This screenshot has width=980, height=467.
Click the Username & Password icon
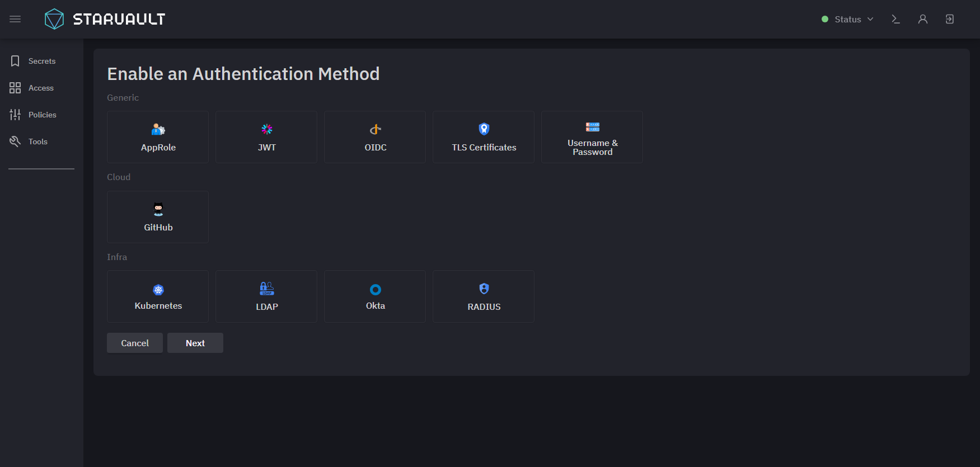(x=593, y=127)
